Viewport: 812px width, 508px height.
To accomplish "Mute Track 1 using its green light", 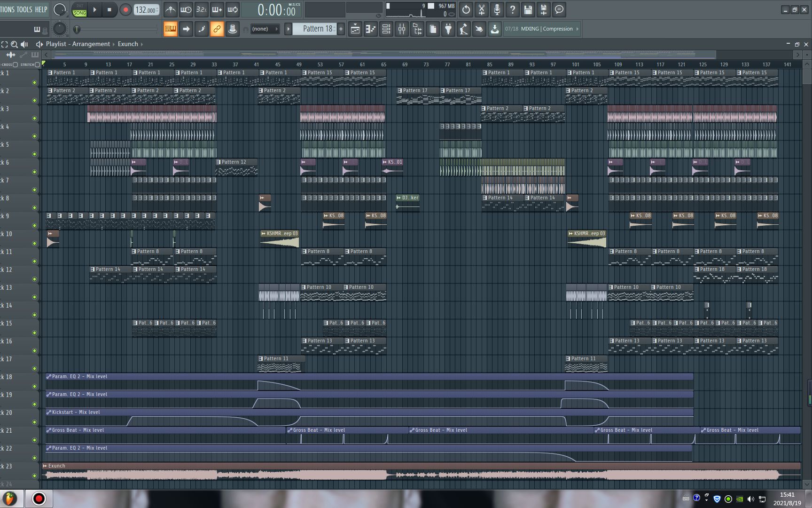I will pyautogui.click(x=34, y=82).
